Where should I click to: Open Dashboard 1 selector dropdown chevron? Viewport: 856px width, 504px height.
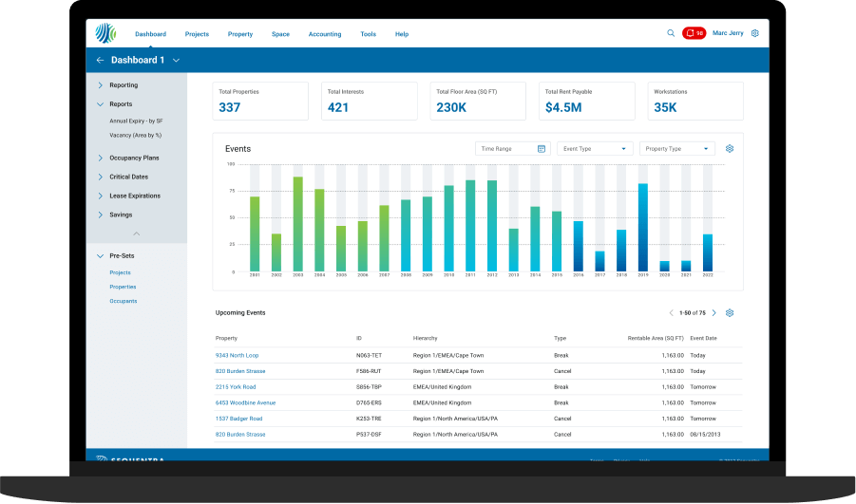[x=176, y=60]
